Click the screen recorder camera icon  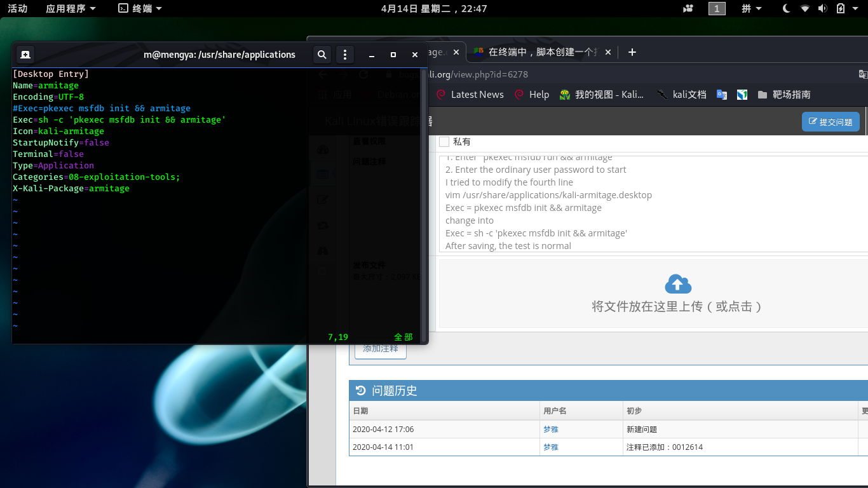coord(688,8)
